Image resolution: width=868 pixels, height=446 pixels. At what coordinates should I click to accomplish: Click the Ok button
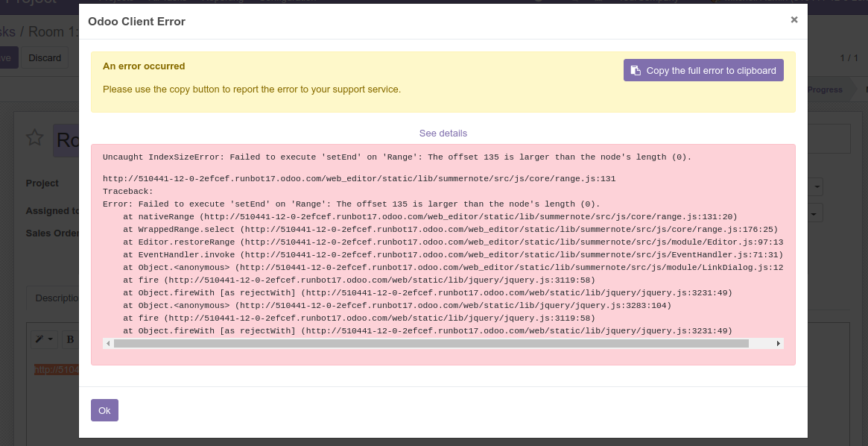(104, 410)
